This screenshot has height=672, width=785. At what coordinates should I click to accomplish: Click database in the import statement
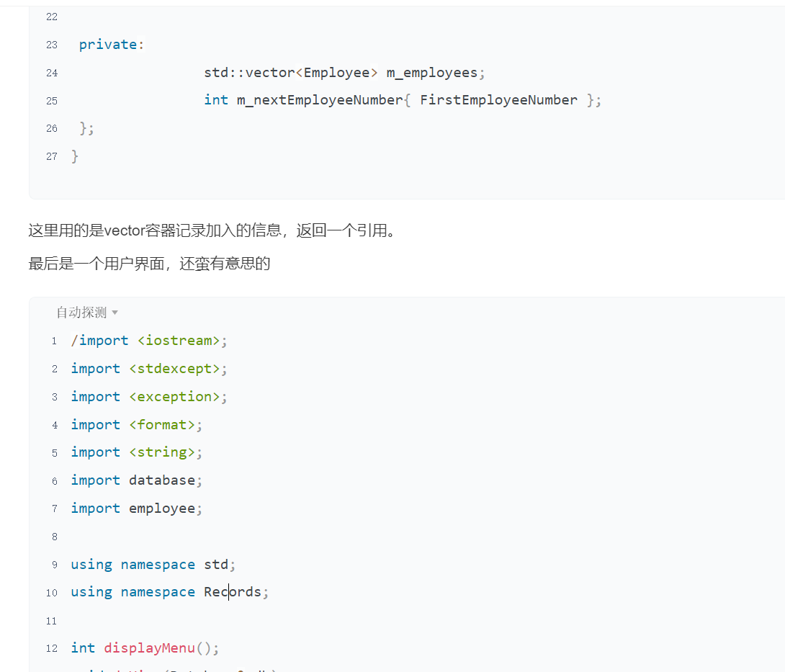162,480
